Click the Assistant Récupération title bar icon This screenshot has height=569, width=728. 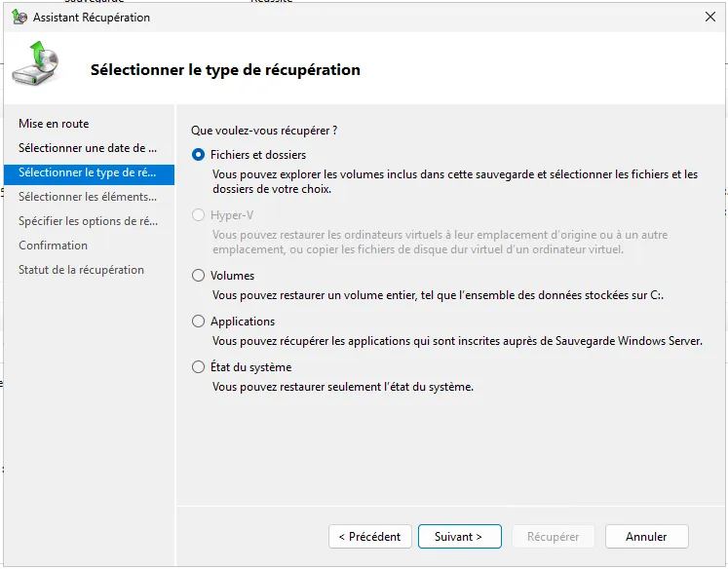pos(19,18)
